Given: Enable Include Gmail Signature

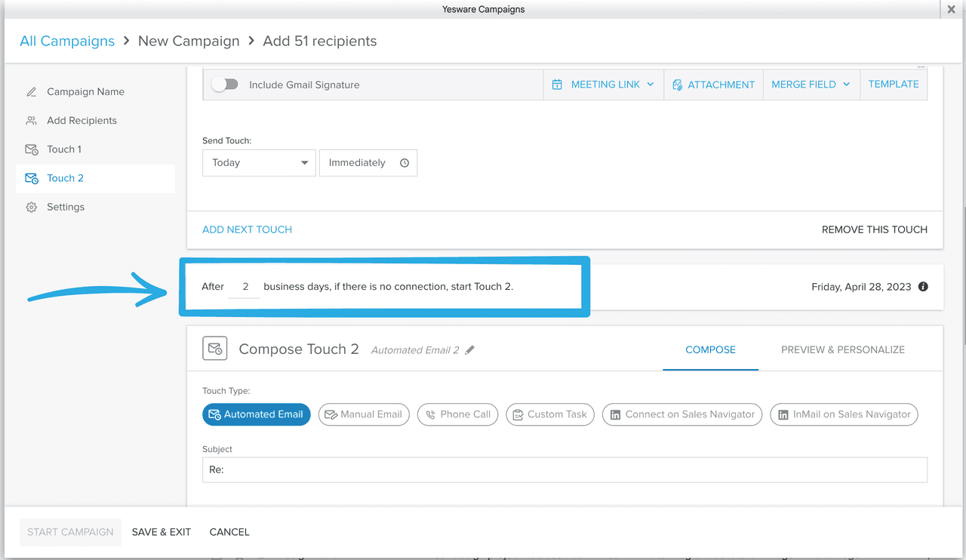Looking at the screenshot, I should click(x=225, y=85).
